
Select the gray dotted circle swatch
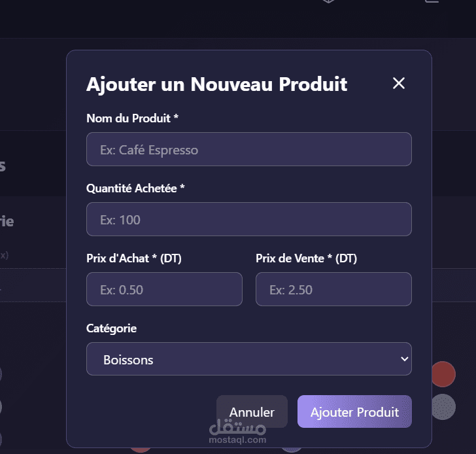coord(443,407)
